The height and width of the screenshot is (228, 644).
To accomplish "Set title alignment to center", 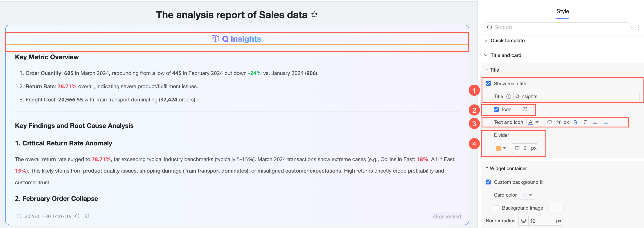I will point(606,122).
